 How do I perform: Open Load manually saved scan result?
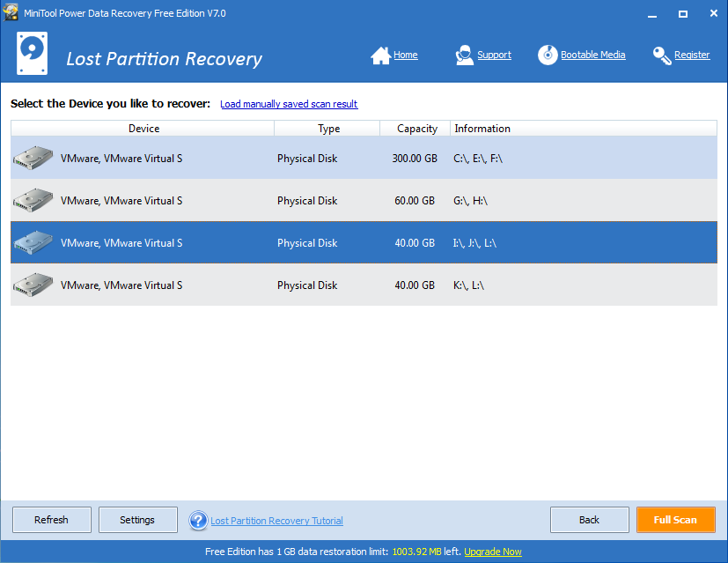[x=289, y=103]
